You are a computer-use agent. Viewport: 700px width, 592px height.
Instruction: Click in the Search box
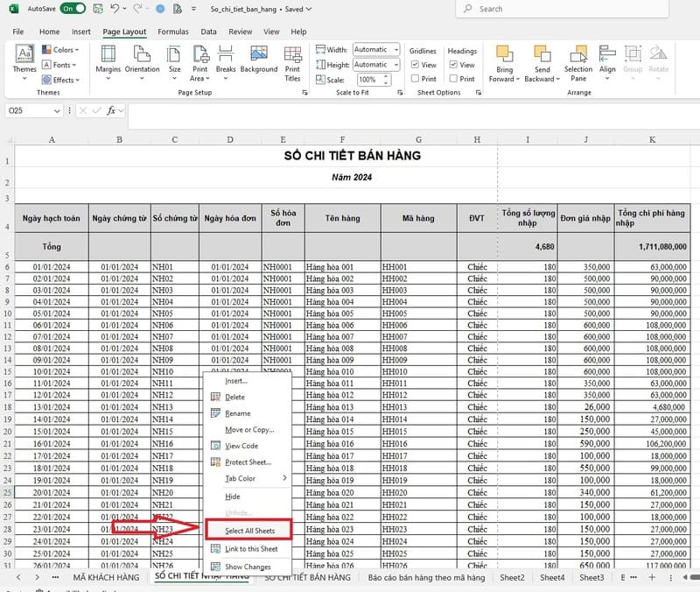pyautogui.click(x=562, y=9)
